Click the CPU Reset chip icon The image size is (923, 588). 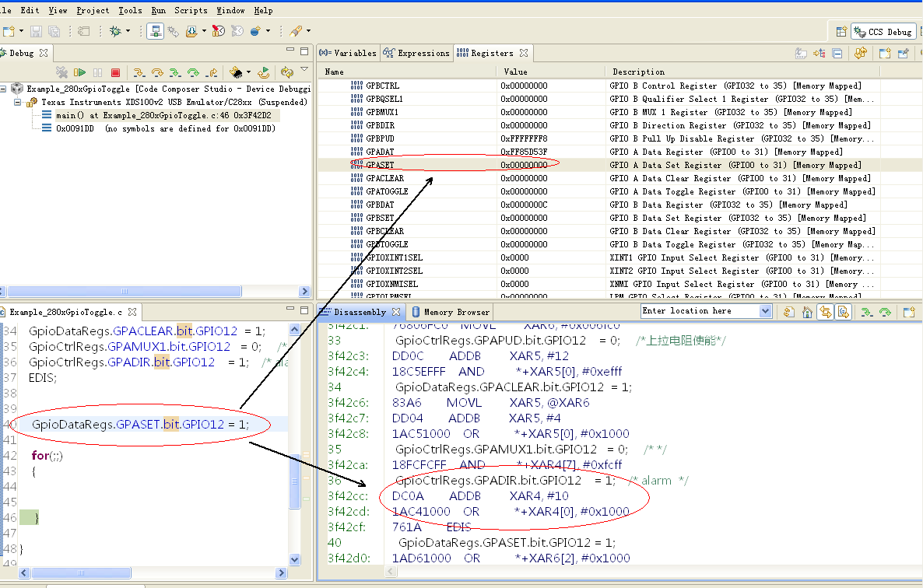pos(236,72)
